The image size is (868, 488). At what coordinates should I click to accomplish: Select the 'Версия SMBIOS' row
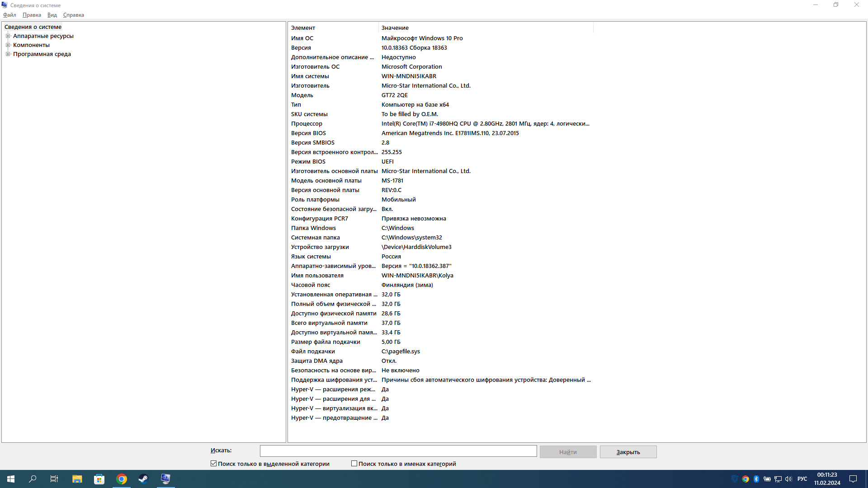pos(441,143)
